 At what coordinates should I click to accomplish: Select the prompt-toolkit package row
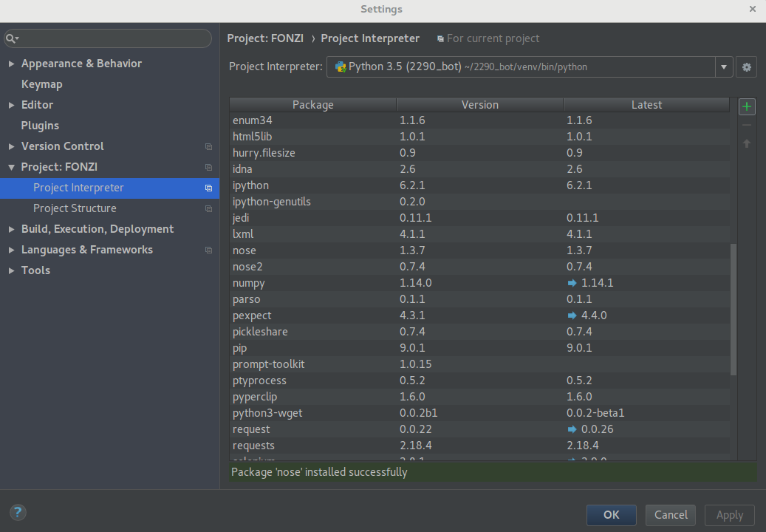click(479, 364)
